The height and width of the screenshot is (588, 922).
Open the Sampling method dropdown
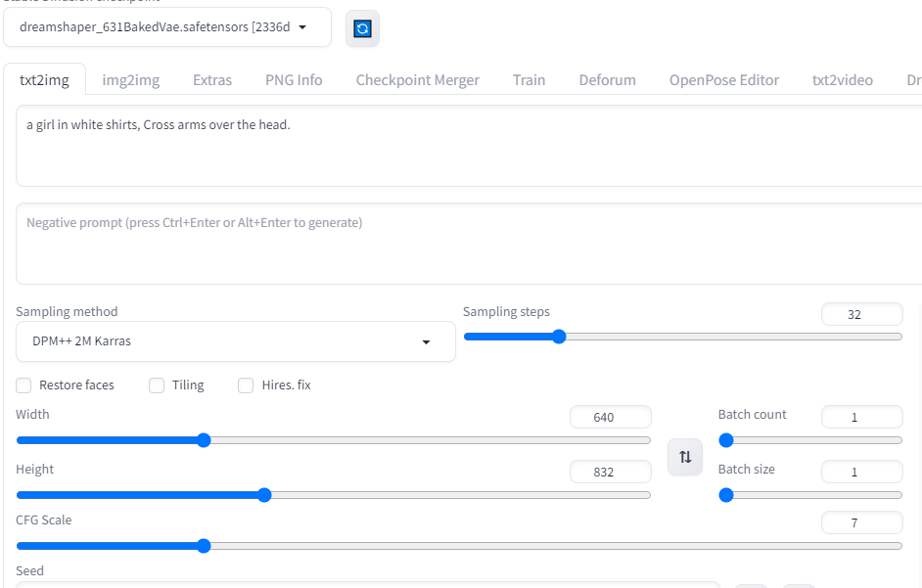(x=236, y=341)
